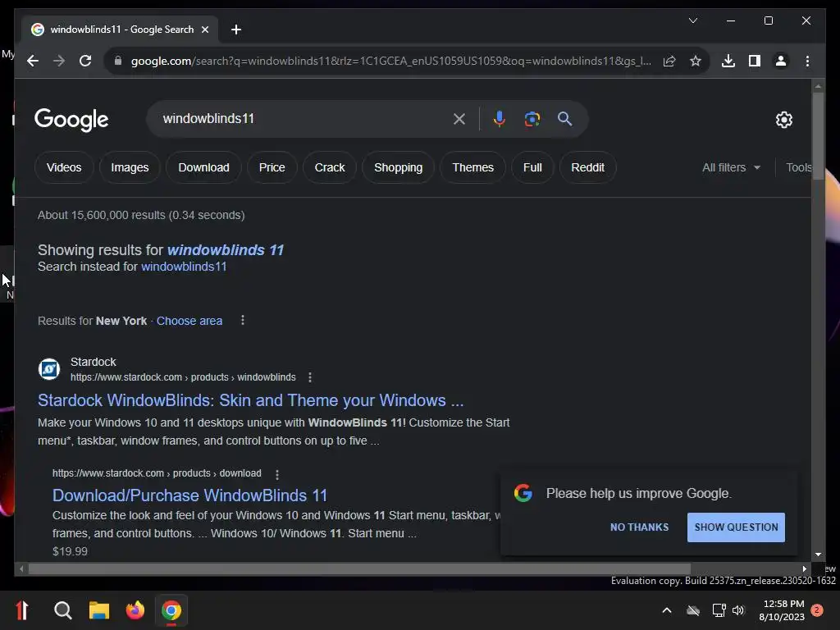Open taskbar Search
Screen dimensions: 840x630
pyautogui.click(x=62, y=610)
